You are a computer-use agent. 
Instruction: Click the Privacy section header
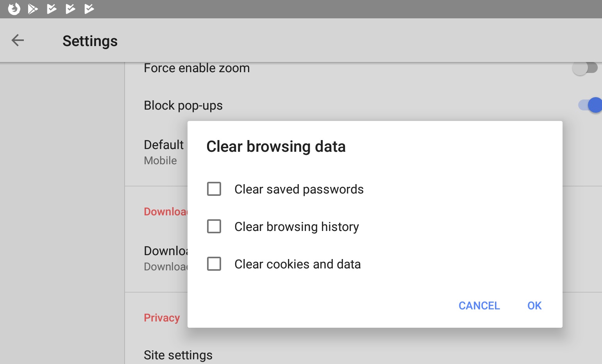click(162, 318)
